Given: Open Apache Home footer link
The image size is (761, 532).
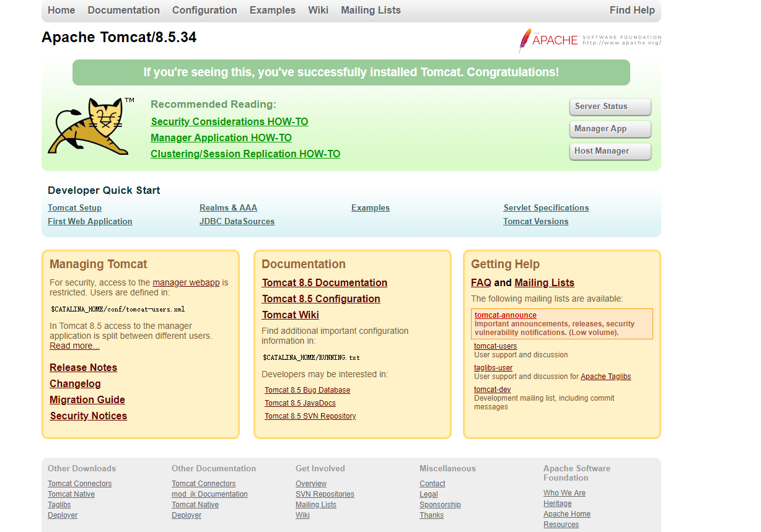Looking at the screenshot, I should point(567,514).
